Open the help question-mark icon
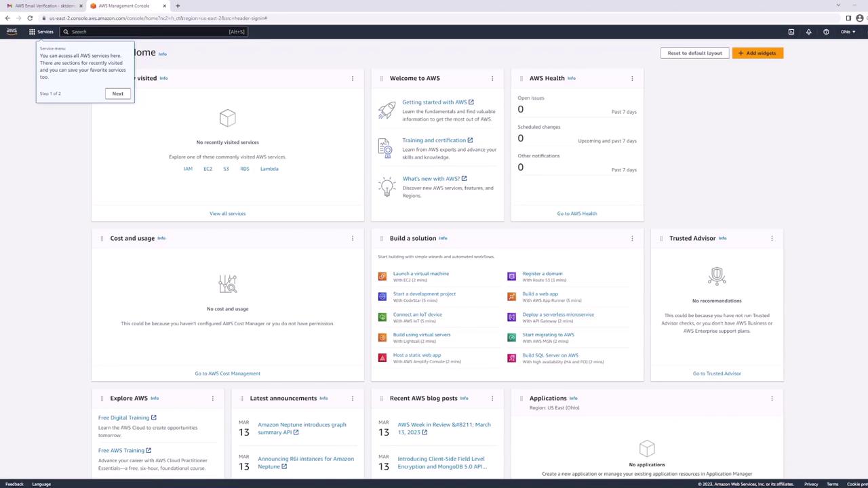Screen dimensions: 868x488 pyautogui.click(x=826, y=32)
